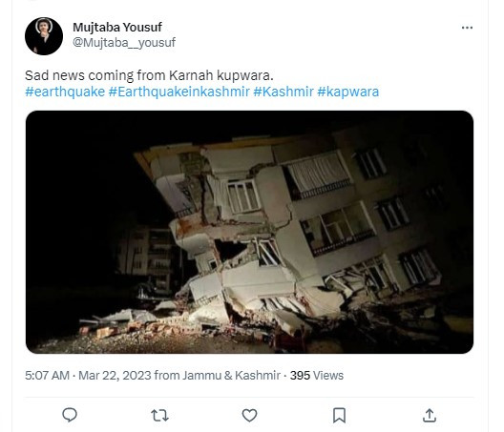View the 395 Views count

point(317,375)
